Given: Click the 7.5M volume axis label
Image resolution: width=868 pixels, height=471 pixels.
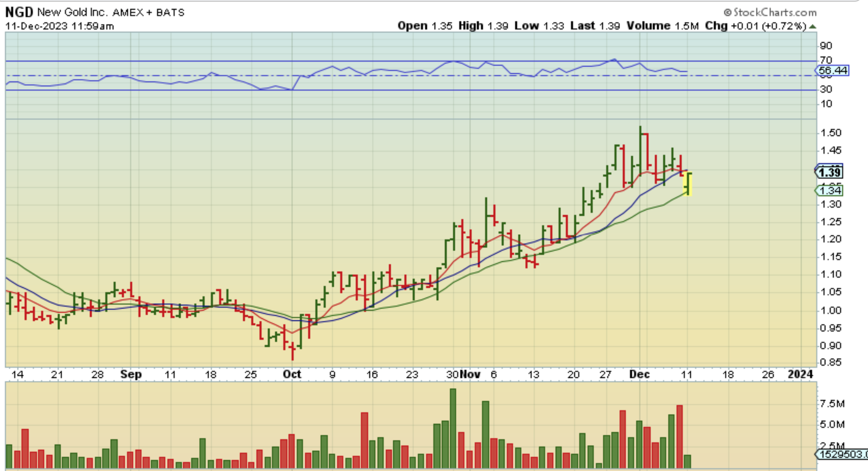Looking at the screenshot, I should click(x=832, y=404).
